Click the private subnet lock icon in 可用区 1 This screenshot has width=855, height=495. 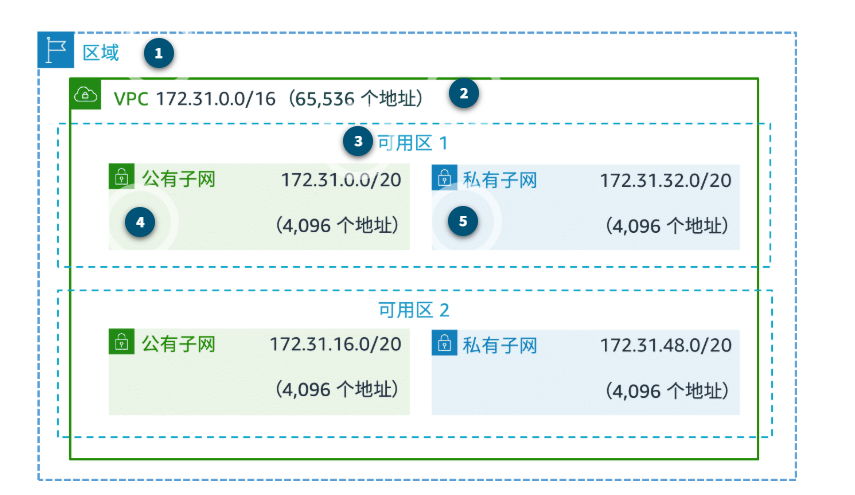(444, 177)
